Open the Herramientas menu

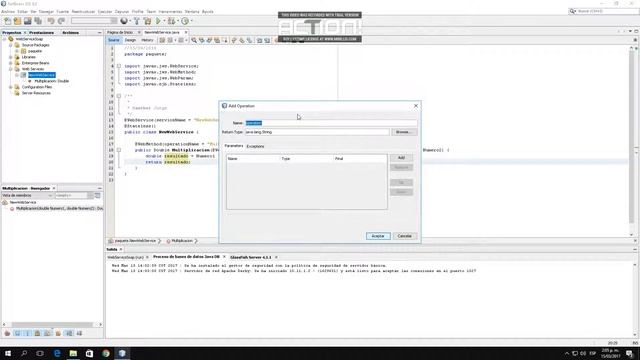[170, 11]
